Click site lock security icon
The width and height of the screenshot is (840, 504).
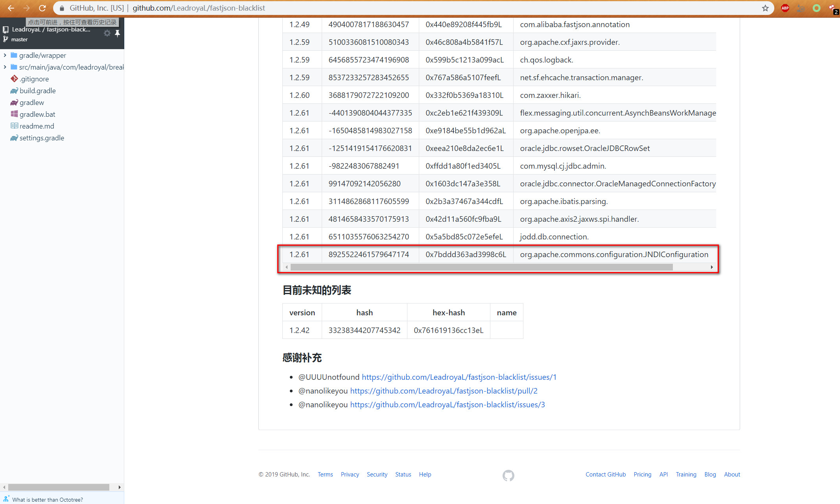62,8
